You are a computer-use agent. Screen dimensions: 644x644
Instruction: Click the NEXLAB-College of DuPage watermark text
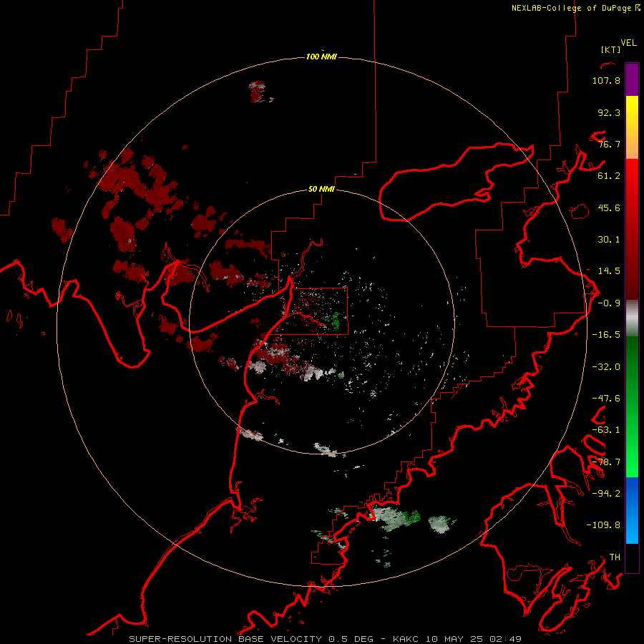(575, 8)
